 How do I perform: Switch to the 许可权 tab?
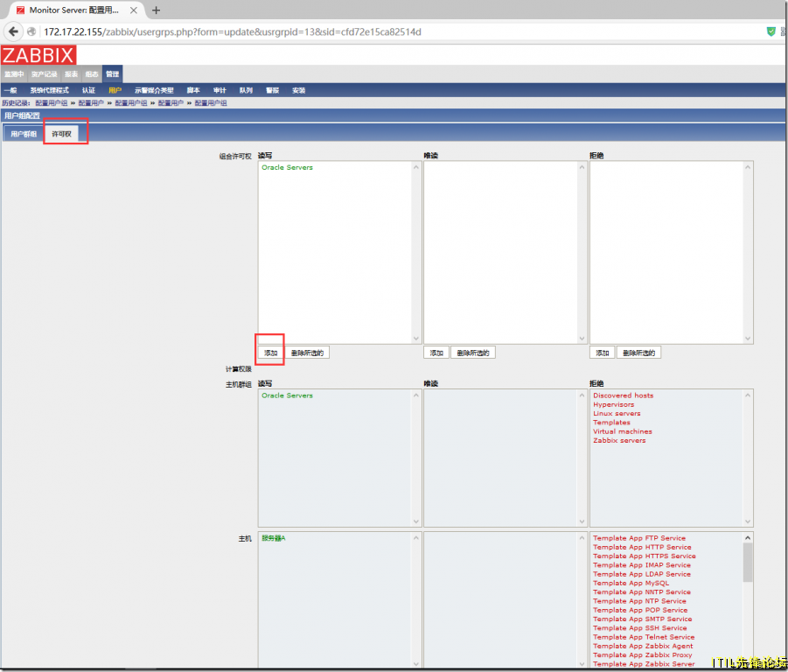click(62, 134)
